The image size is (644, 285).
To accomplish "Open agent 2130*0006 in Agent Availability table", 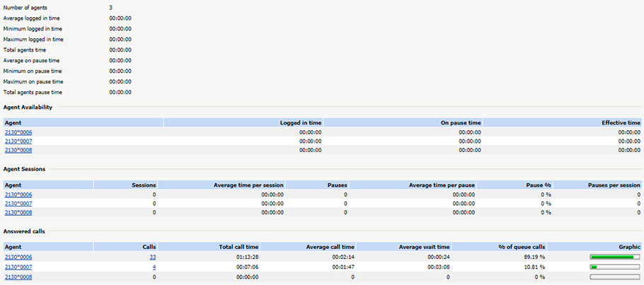I will 18,132.
